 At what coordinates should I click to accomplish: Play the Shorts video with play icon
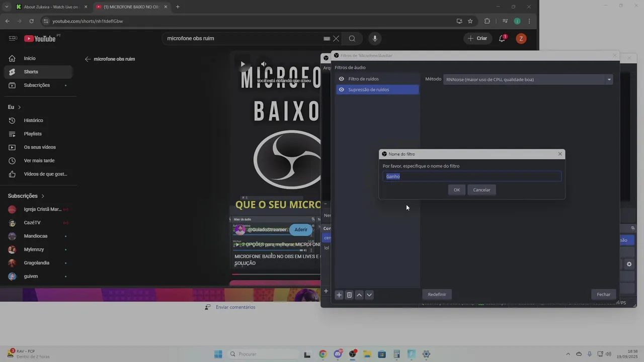243,64
